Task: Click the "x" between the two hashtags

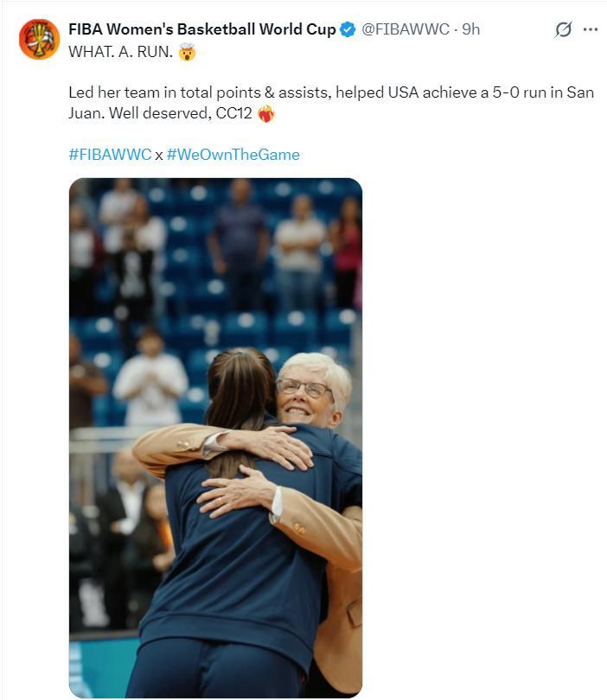Action: (158, 156)
